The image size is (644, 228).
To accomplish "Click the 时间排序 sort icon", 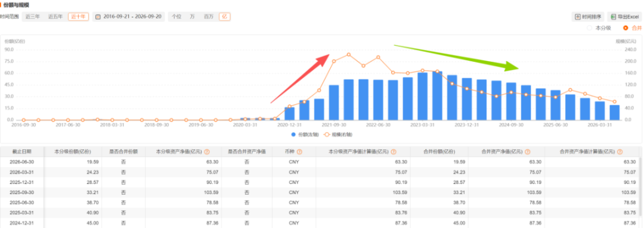I will tap(577, 17).
